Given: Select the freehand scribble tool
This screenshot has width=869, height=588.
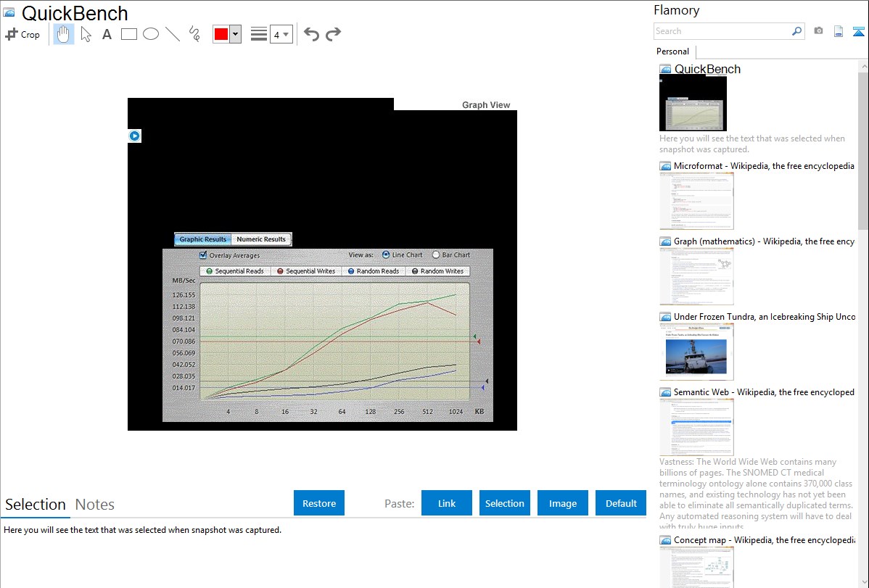Looking at the screenshot, I should [194, 34].
